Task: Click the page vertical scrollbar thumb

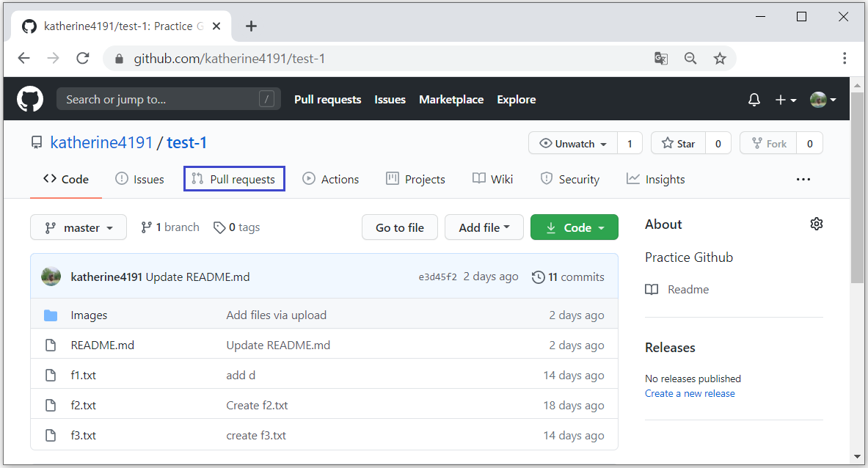Action: (857, 188)
